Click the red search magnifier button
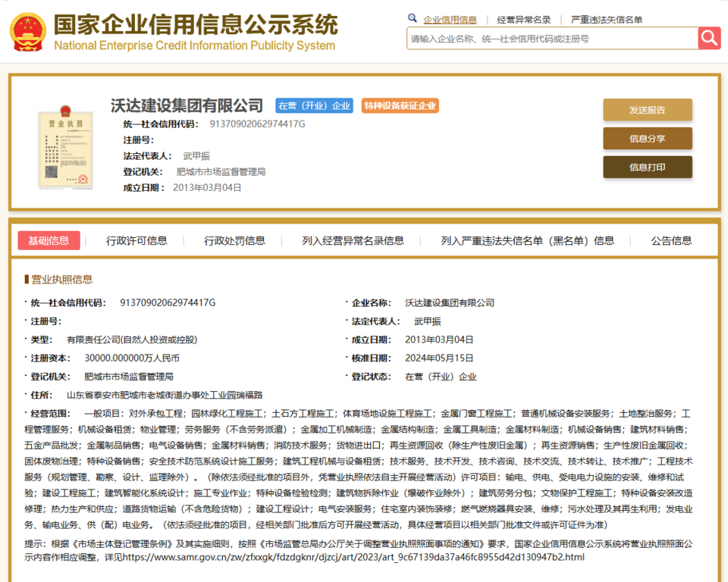Viewport: 728px width, 582px height. coord(709,38)
